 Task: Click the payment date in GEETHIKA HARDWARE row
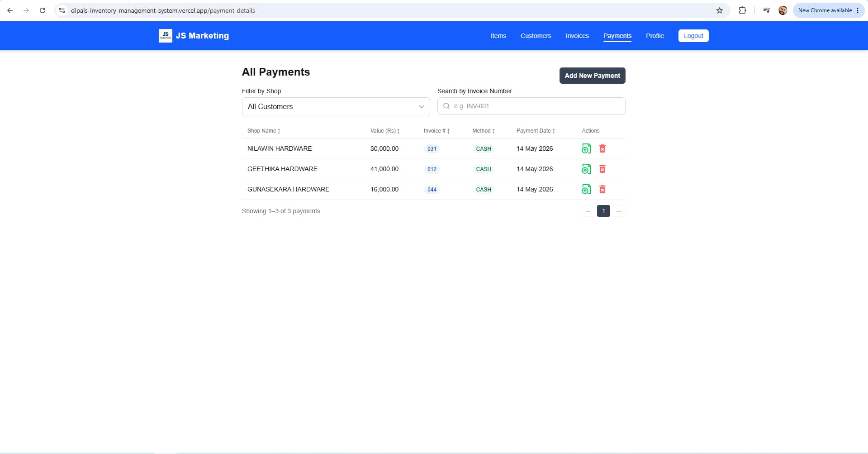[x=535, y=169]
